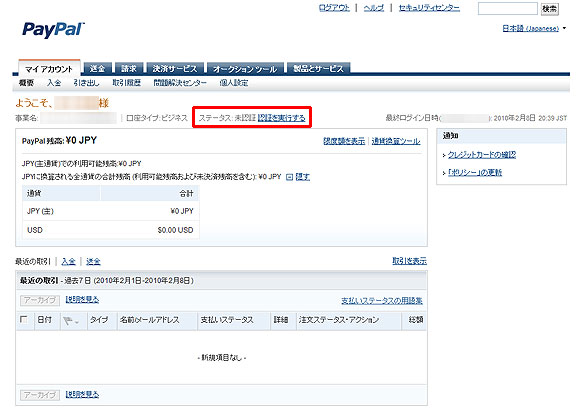Click the タイプ column header
580x413 pixels.
[x=99, y=320]
